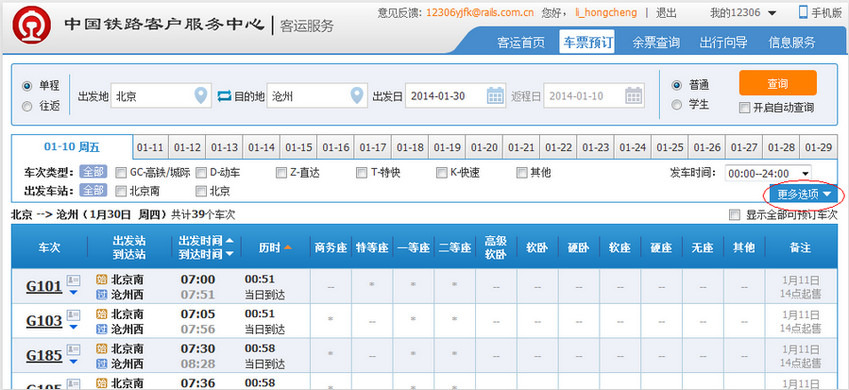Open 信息服务 nav tab
The height and width of the screenshot is (390, 849).
(x=791, y=42)
